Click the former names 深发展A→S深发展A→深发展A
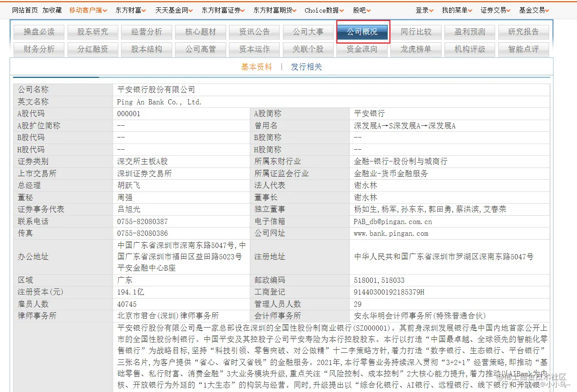 [405, 126]
